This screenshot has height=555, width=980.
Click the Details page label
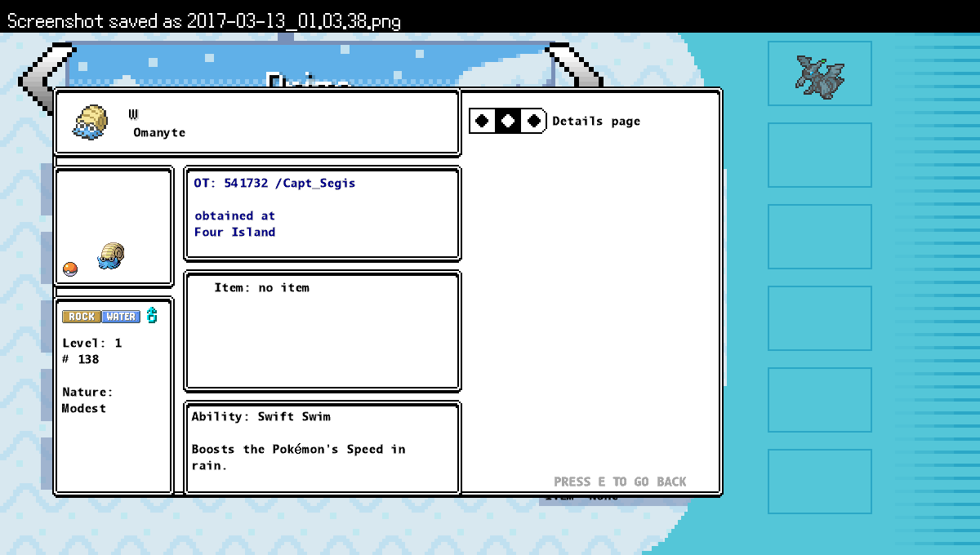click(x=596, y=122)
